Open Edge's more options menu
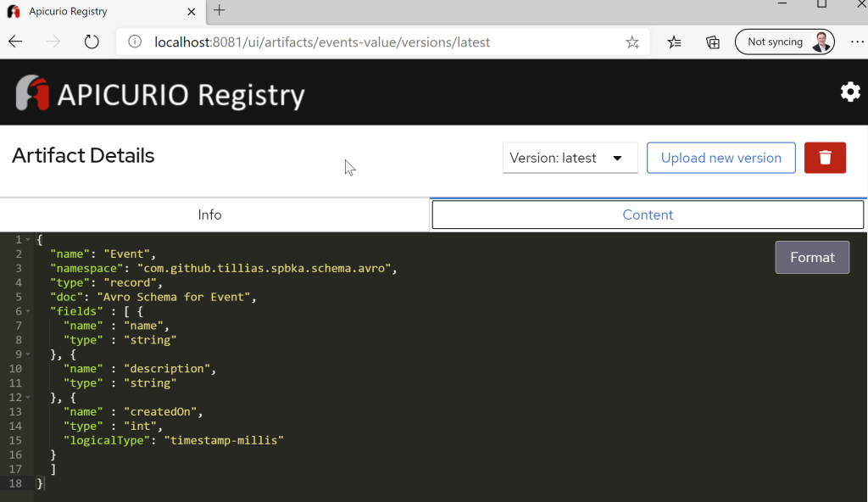 point(857,41)
